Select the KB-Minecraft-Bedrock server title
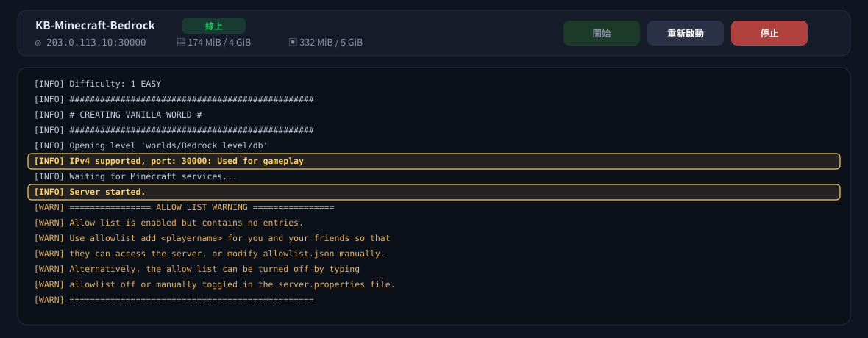This screenshot has width=868, height=338. click(x=95, y=26)
